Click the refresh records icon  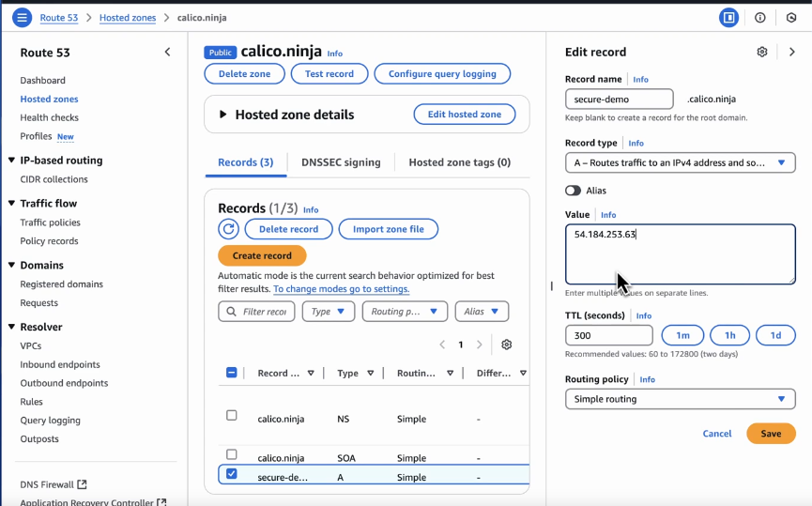coord(228,229)
